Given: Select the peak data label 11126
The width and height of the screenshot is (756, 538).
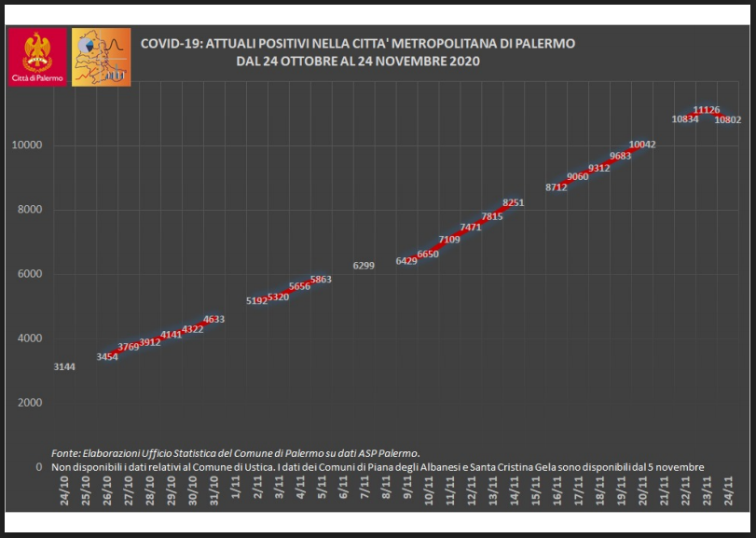Looking at the screenshot, I should [707, 110].
